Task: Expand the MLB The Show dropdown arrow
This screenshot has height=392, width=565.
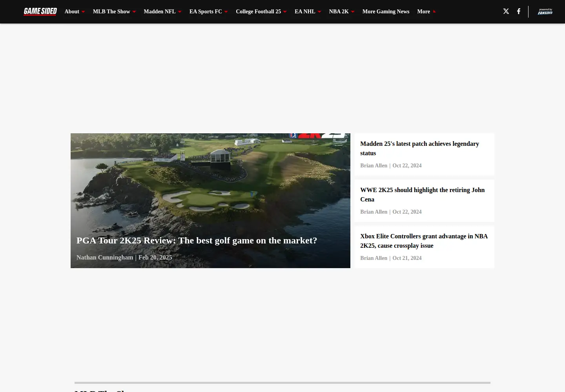Action: [x=134, y=12]
